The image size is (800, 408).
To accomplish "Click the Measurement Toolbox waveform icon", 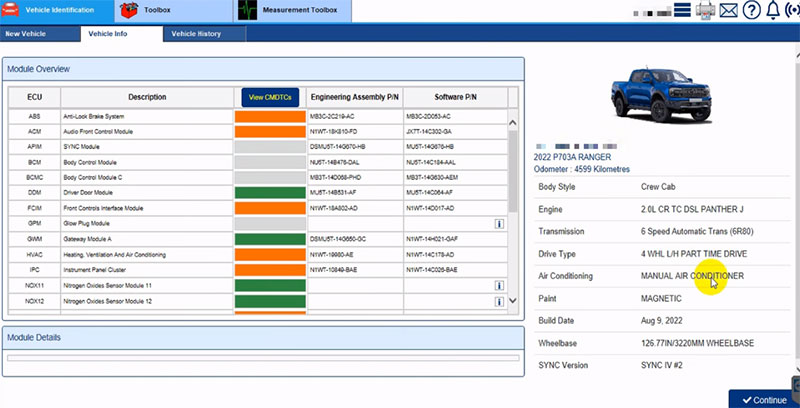I will coord(247,11).
